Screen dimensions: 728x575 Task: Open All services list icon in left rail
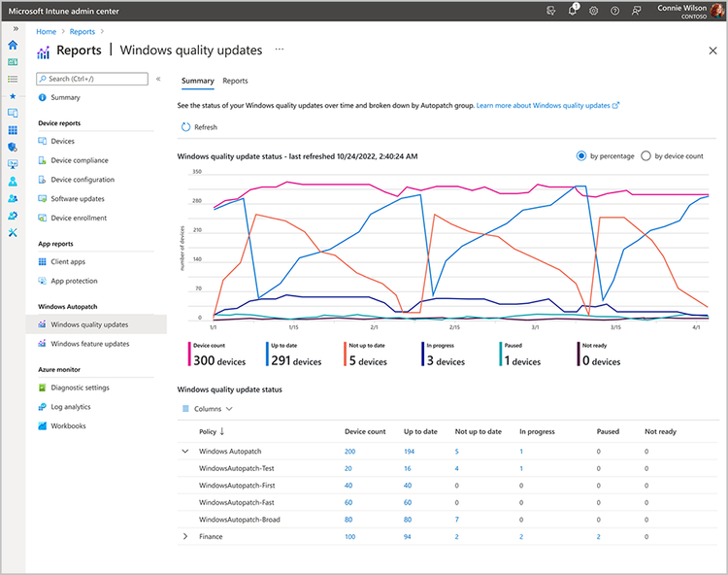coord(13,79)
